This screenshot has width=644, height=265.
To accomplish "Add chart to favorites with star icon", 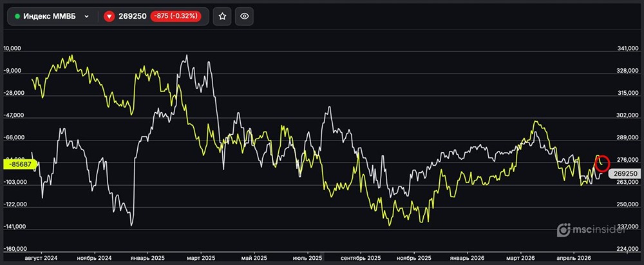I will [x=222, y=17].
